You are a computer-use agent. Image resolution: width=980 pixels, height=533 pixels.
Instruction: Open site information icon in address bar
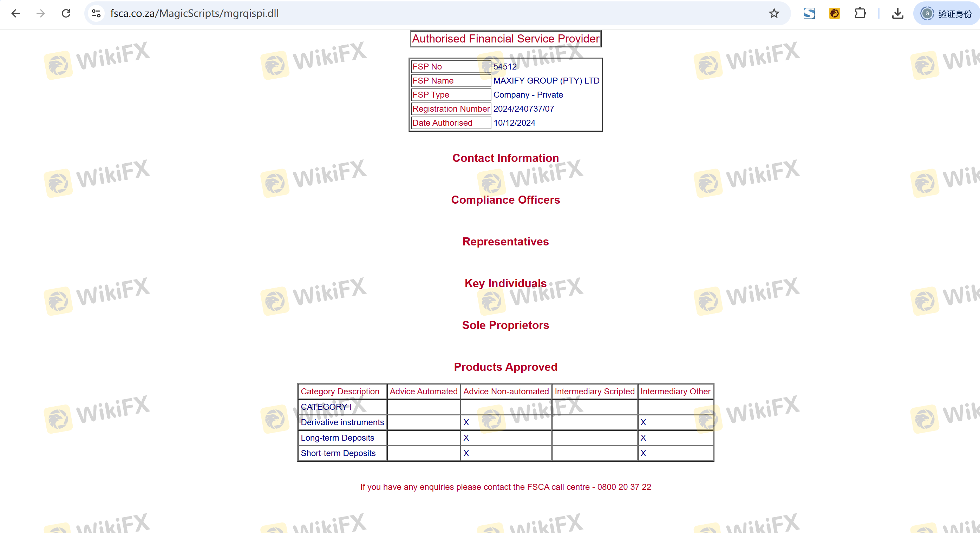click(96, 14)
